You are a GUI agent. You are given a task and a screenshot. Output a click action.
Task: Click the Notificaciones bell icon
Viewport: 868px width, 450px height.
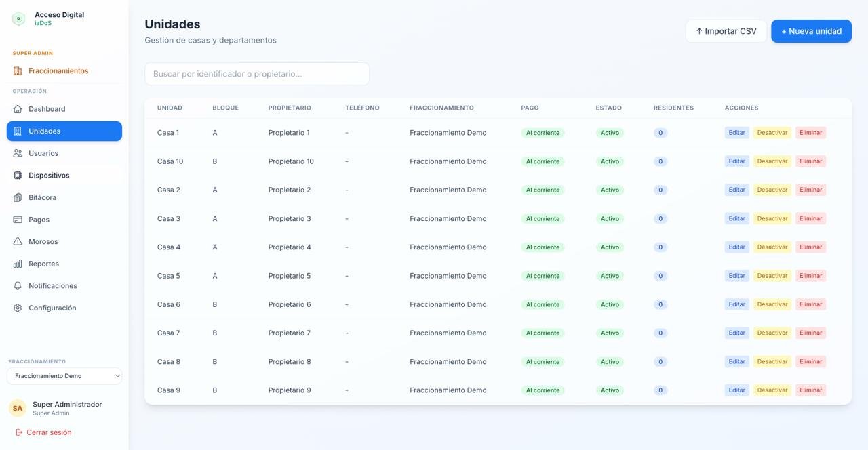point(18,286)
